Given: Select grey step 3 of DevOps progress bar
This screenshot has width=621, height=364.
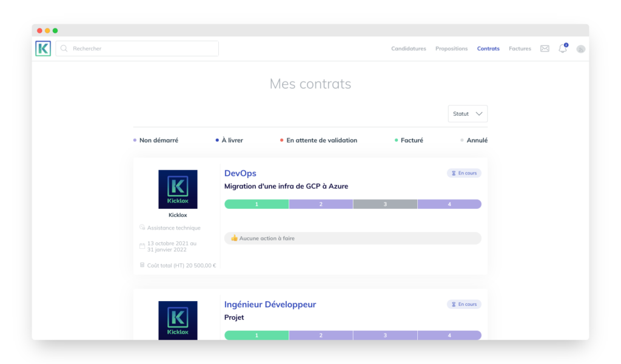Looking at the screenshot, I should coord(385,204).
